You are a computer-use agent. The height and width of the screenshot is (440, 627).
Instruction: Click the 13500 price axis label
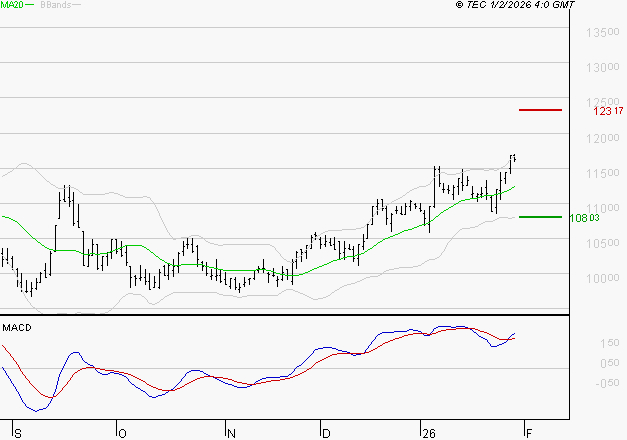603,32
